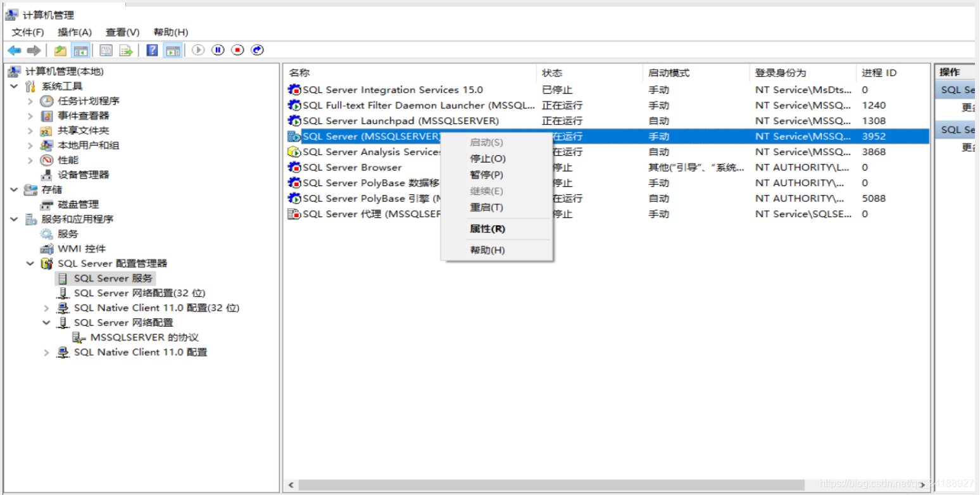The width and height of the screenshot is (980, 495).
Task: Click the SQL Server PolyBase 数据移动 icon
Action: pyautogui.click(x=294, y=183)
